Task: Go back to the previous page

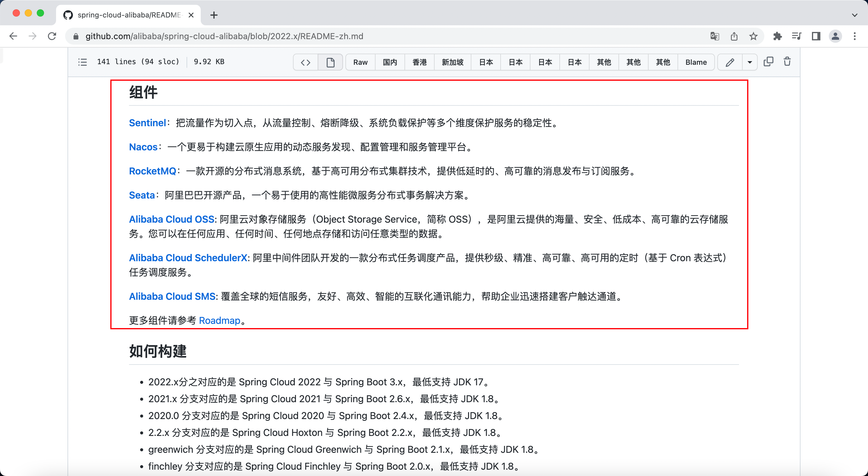Action: click(13, 36)
